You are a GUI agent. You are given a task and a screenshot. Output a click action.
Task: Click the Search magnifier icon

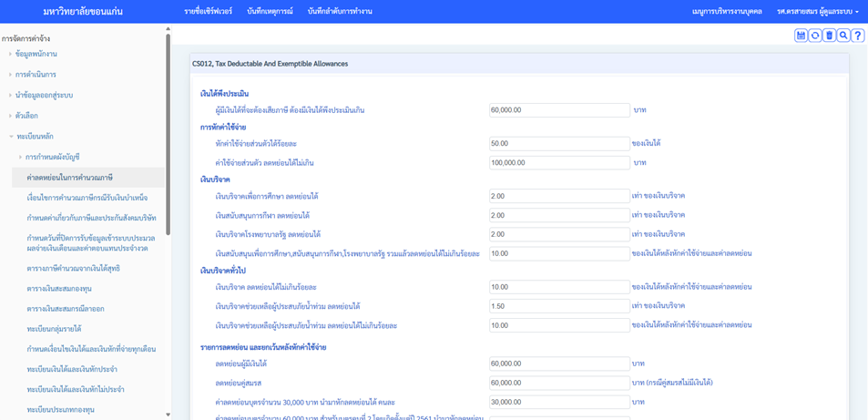point(843,36)
